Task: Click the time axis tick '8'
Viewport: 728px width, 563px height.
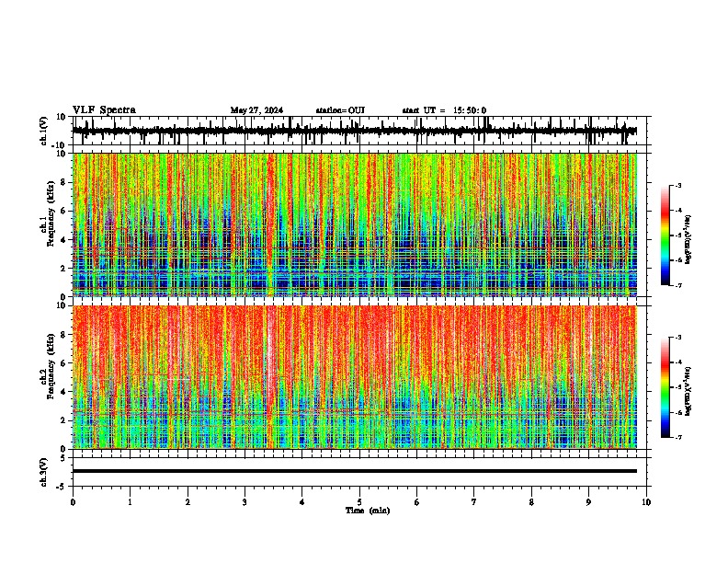Action: click(531, 502)
